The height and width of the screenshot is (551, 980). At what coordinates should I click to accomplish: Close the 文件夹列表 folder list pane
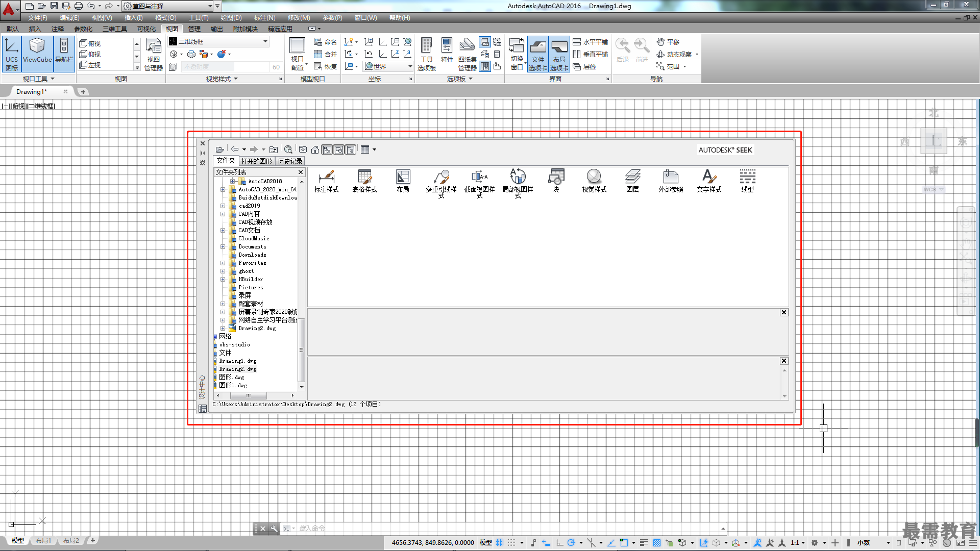pyautogui.click(x=301, y=172)
